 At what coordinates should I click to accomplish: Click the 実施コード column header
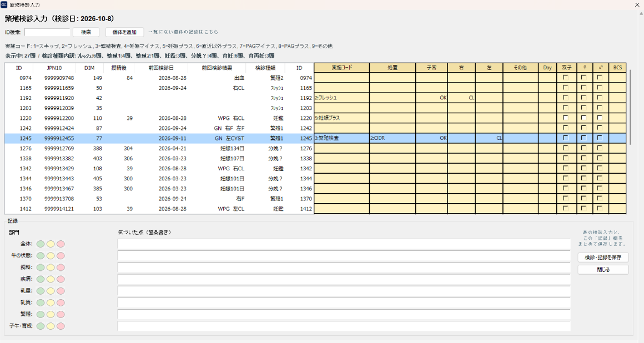342,68
